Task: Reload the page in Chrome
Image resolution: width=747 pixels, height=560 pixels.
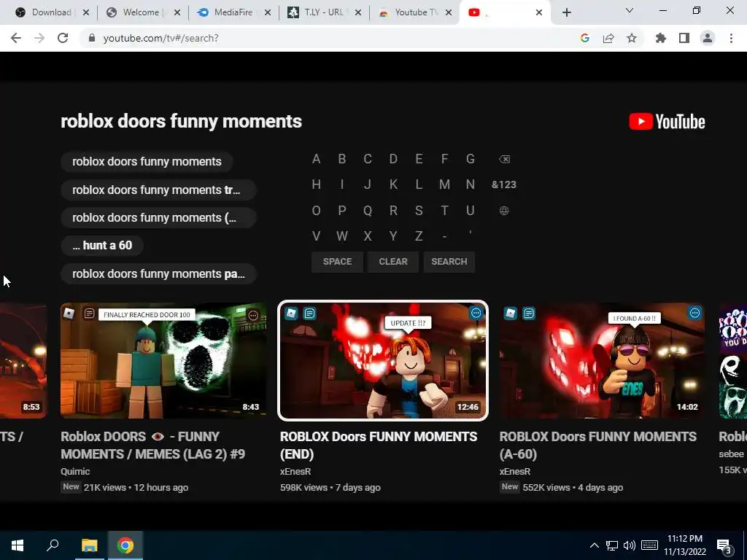Action: pyautogui.click(x=63, y=38)
